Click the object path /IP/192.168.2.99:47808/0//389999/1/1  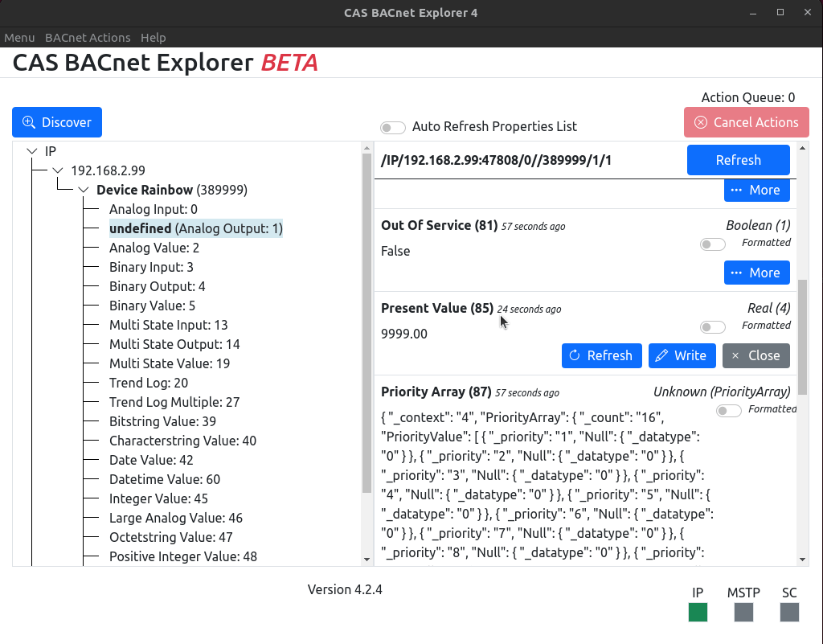click(496, 160)
